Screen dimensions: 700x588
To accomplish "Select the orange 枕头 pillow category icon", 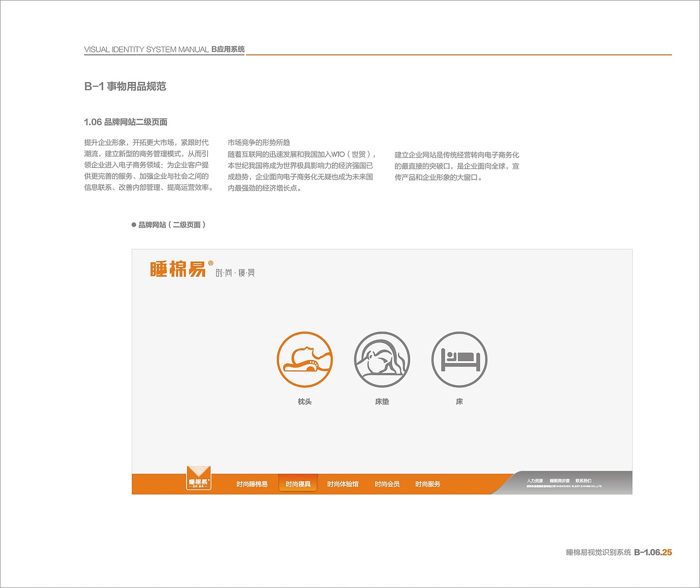I will (x=305, y=360).
